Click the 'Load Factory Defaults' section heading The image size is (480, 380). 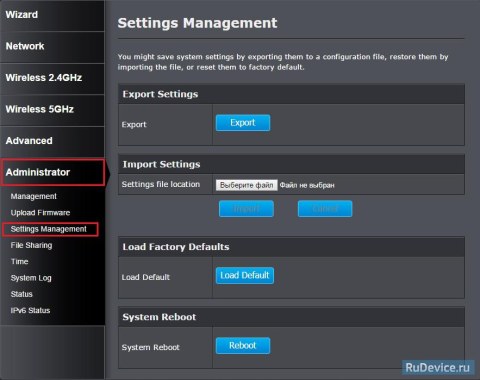pos(176,247)
